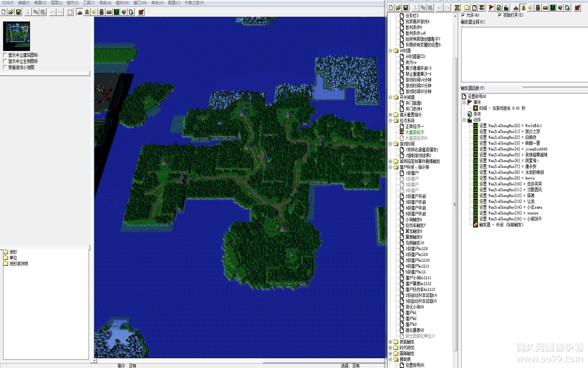Click the minimap preview thumbnail
Viewport: 588px width, 368px height.
pos(16,36)
